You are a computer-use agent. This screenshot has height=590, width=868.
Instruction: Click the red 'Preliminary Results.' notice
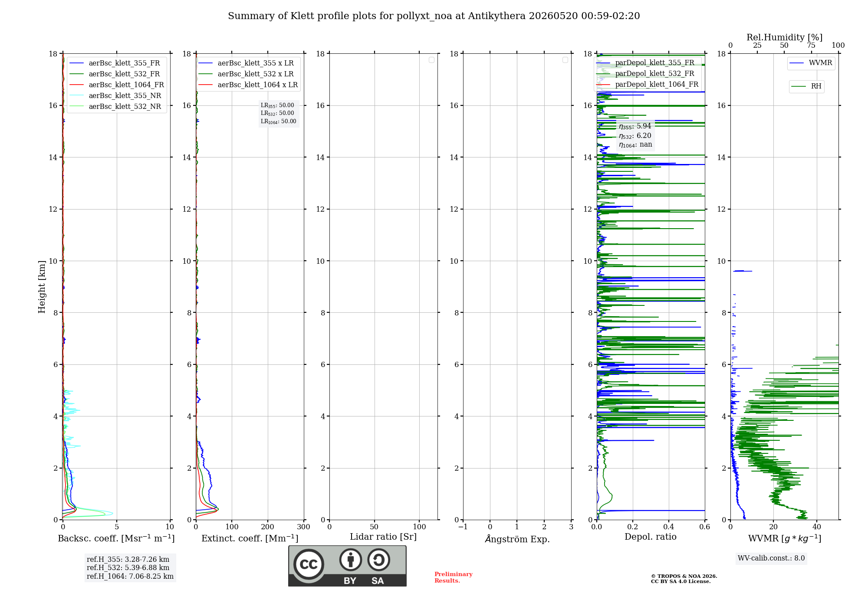(454, 577)
